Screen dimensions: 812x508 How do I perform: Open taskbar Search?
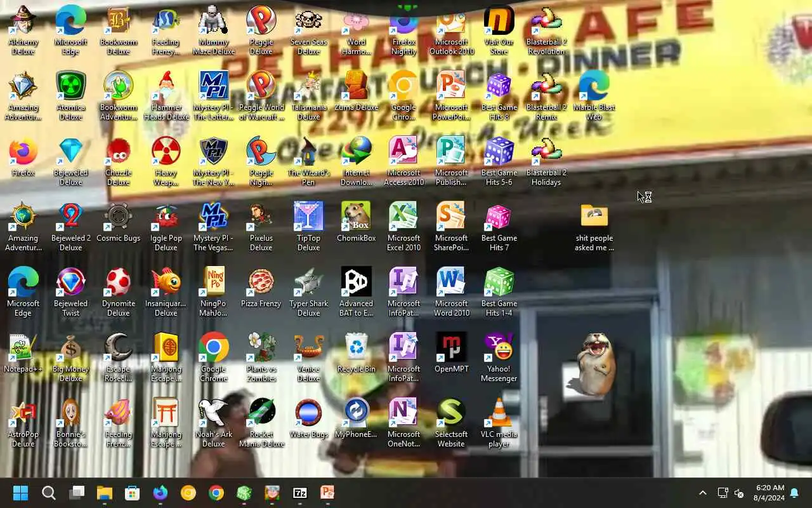click(49, 493)
